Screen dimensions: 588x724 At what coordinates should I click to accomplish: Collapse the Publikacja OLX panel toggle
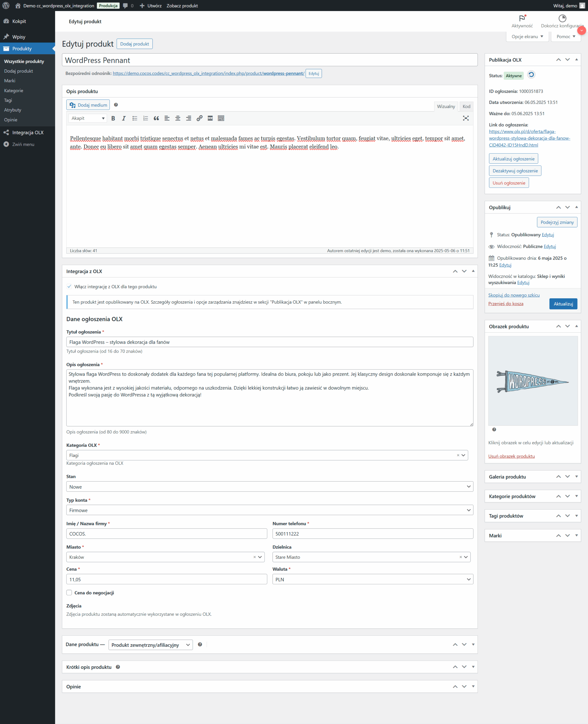576,60
